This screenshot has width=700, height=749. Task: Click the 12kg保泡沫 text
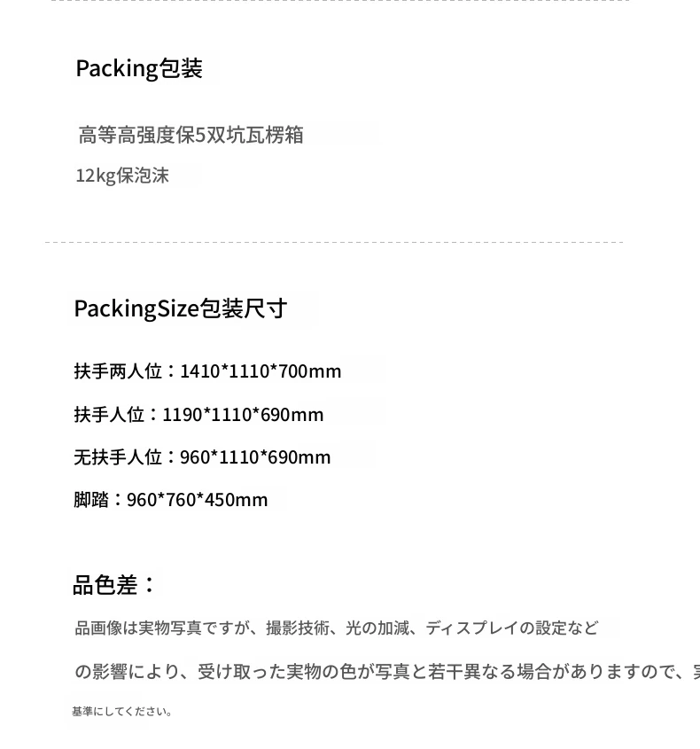click(x=122, y=176)
